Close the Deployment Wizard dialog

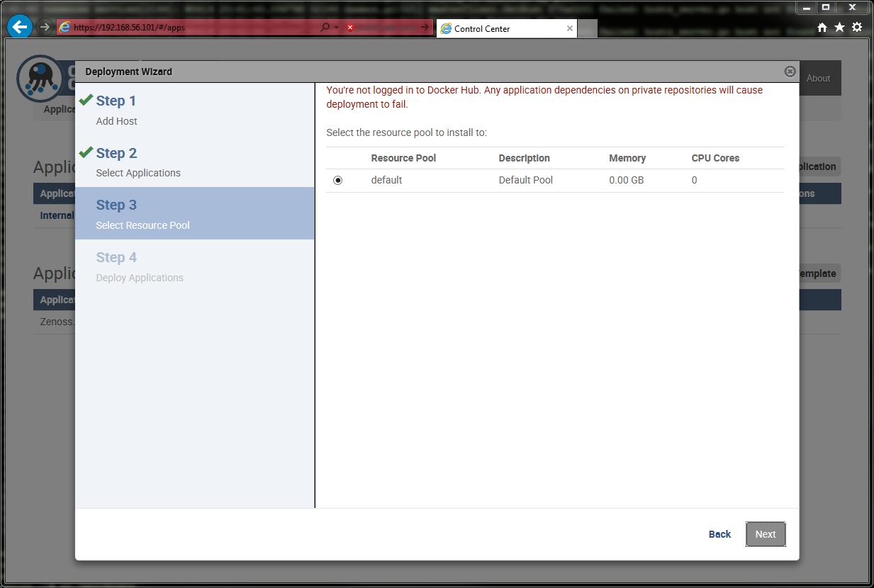(x=790, y=72)
